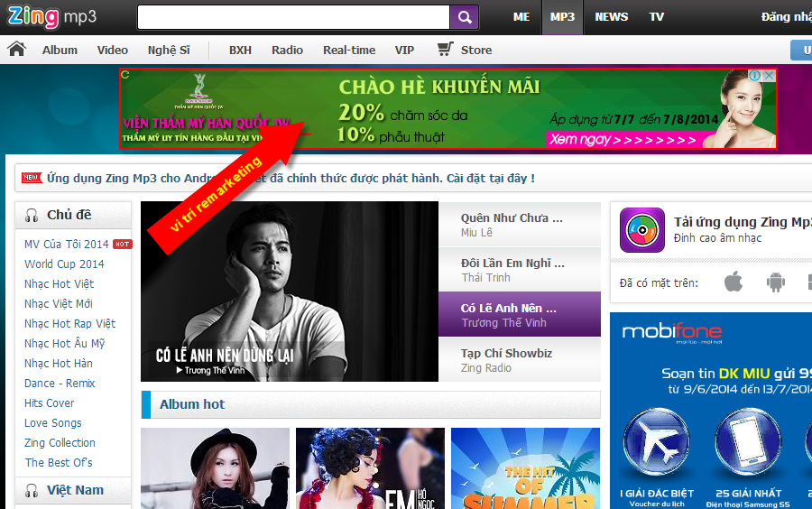
Task: Open Nhạc Hot Âu Mỹ topic
Action: pyautogui.click(x=65, y=343)
